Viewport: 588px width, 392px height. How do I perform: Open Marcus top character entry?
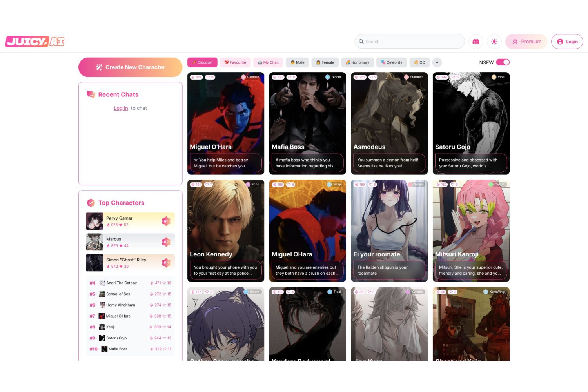tap(131, 242)
